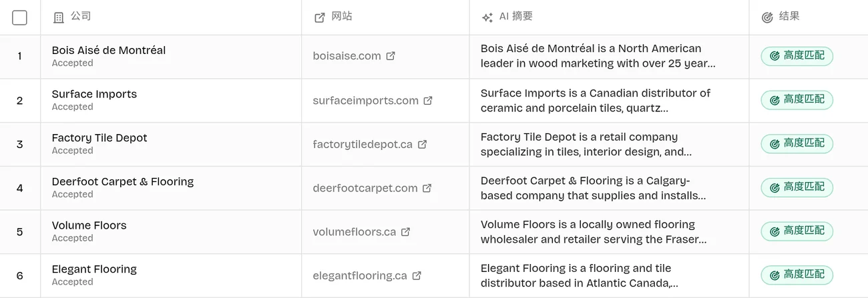
Task: Click 高度匹配 badge for Surface Imports
Action: (797, 100)
